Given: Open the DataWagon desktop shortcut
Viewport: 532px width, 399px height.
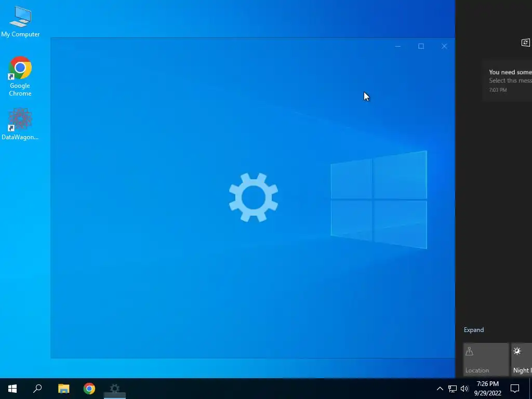Looking at the screenshot, I should point(20,124).
